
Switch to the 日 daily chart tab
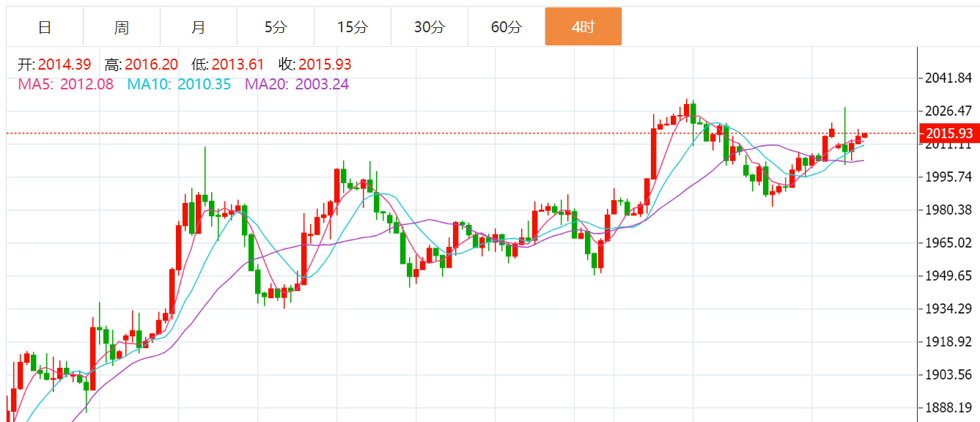pos(45,27)
